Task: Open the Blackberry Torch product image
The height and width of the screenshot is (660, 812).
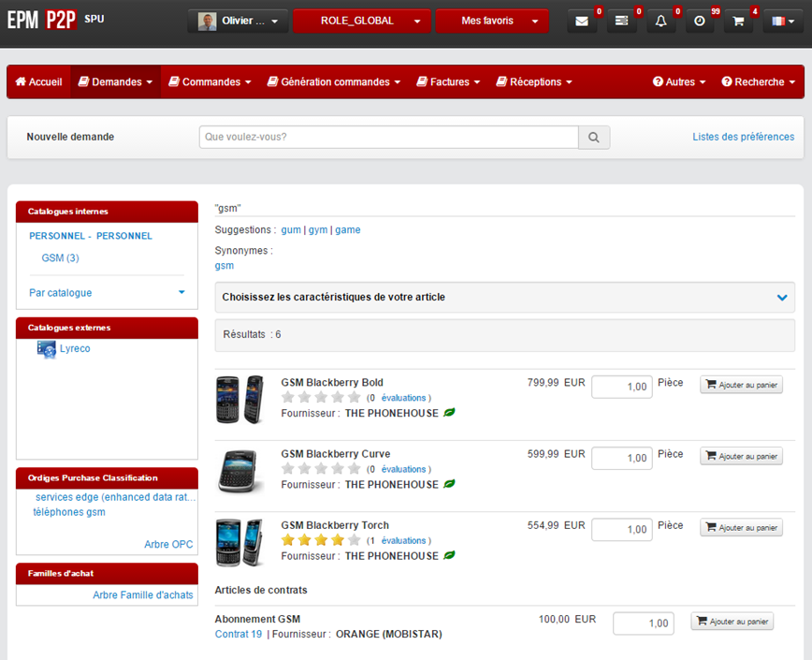Action: click(239, 543)
